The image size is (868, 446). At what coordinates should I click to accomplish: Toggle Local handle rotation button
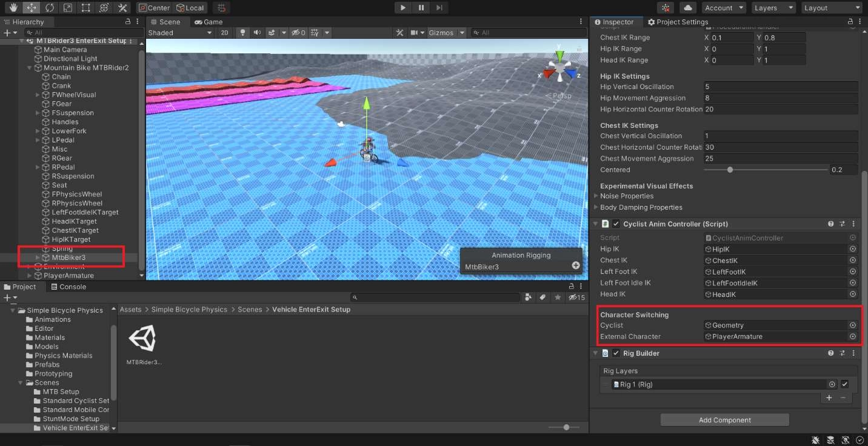pos(190,8)
